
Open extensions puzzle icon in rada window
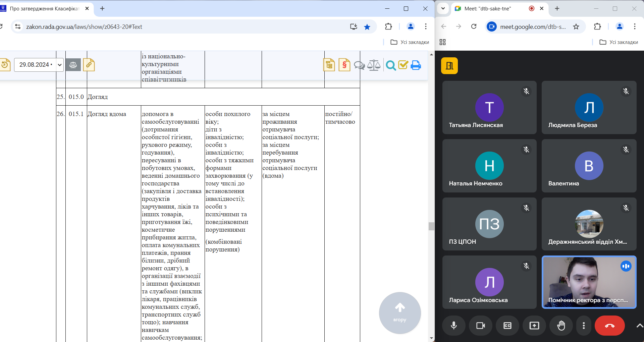(x=388, y=26)
